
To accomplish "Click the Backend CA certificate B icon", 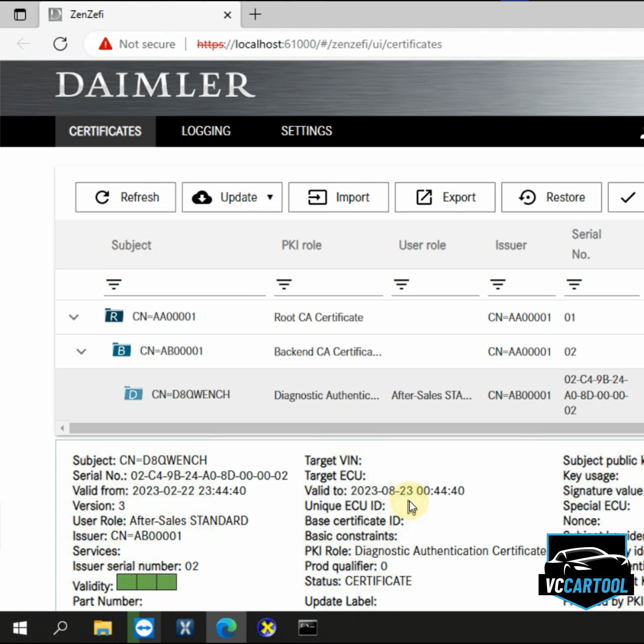I will point(121,351).
